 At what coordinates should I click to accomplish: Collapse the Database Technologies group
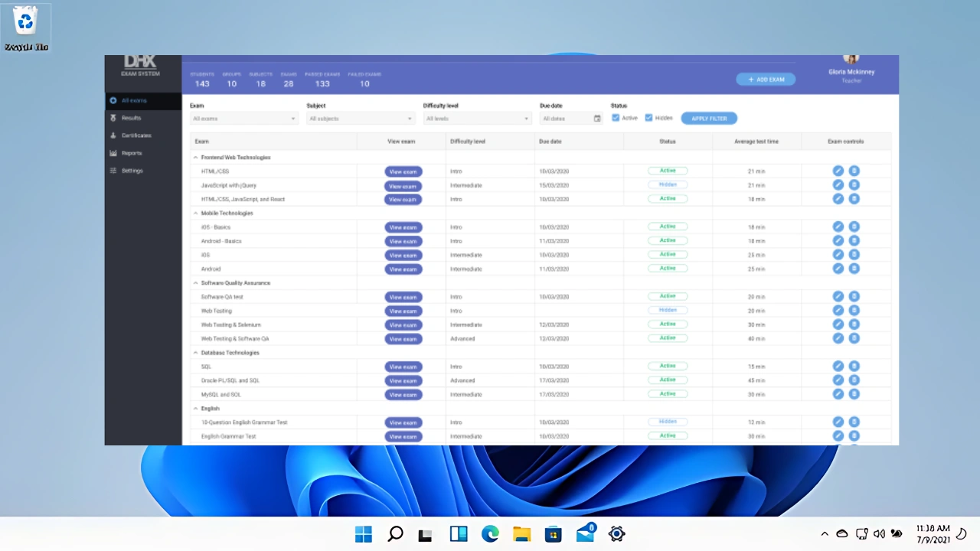tap(195, 353)
